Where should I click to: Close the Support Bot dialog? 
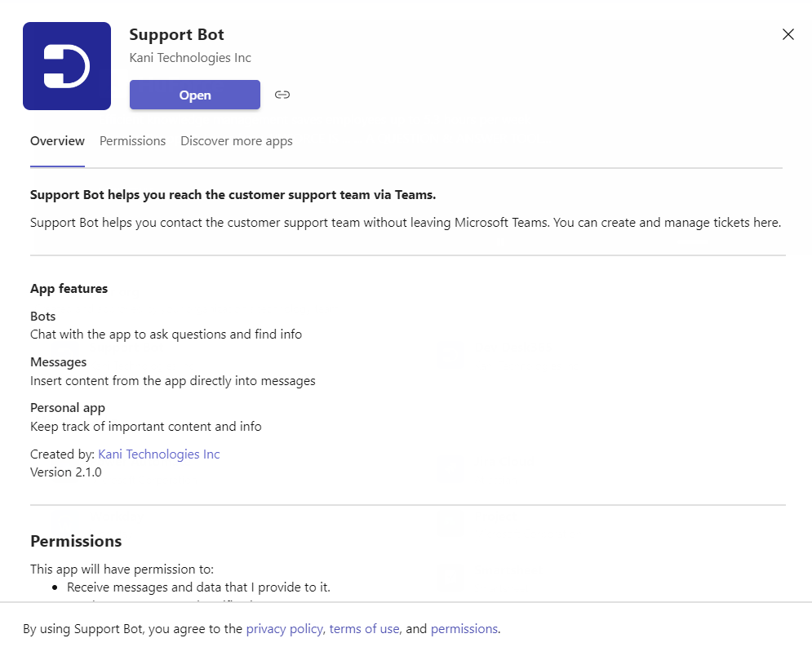[x=788, y=34]
